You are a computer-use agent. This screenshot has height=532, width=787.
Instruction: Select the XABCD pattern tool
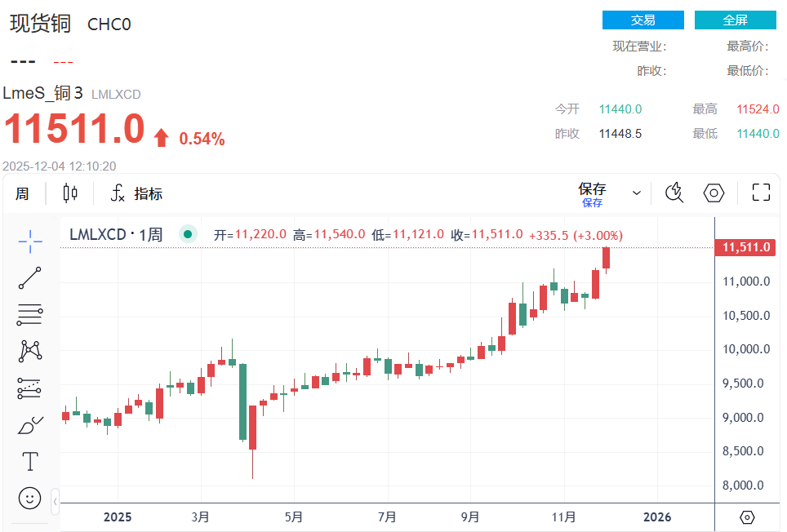click(x=30, y=351)
